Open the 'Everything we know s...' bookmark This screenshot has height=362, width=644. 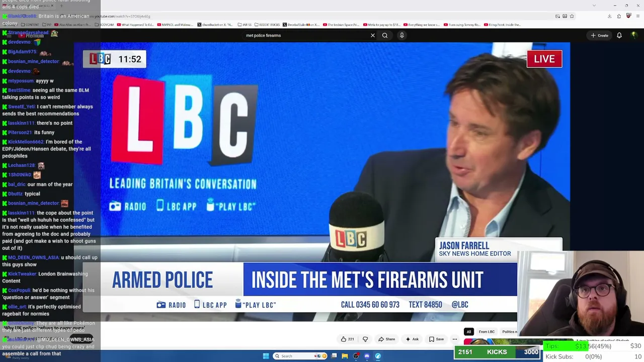click(x=422, y=25)
